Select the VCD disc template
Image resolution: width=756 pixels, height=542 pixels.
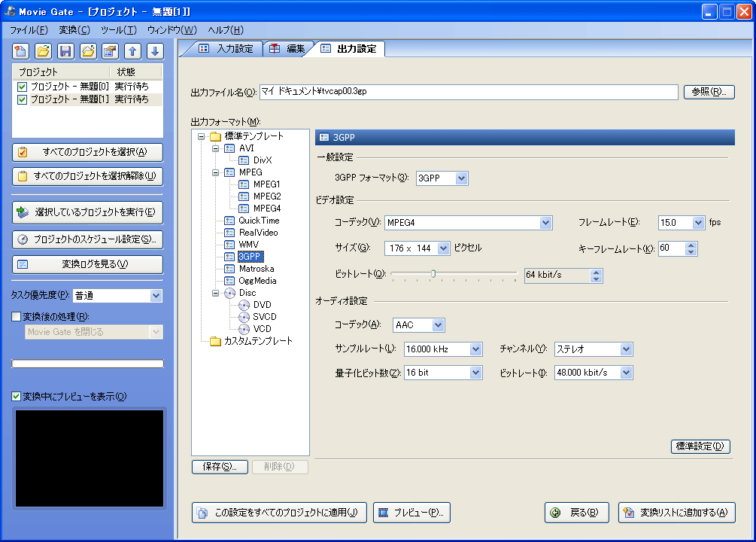[263, 329]
